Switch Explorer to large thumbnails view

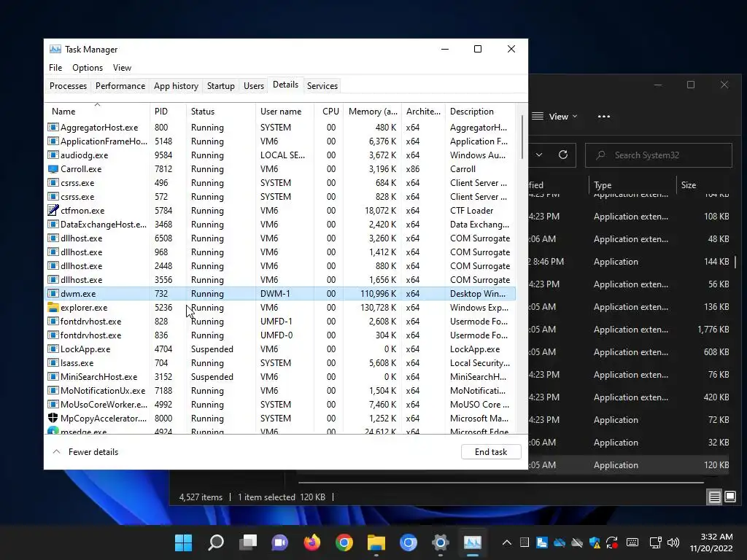730,497
